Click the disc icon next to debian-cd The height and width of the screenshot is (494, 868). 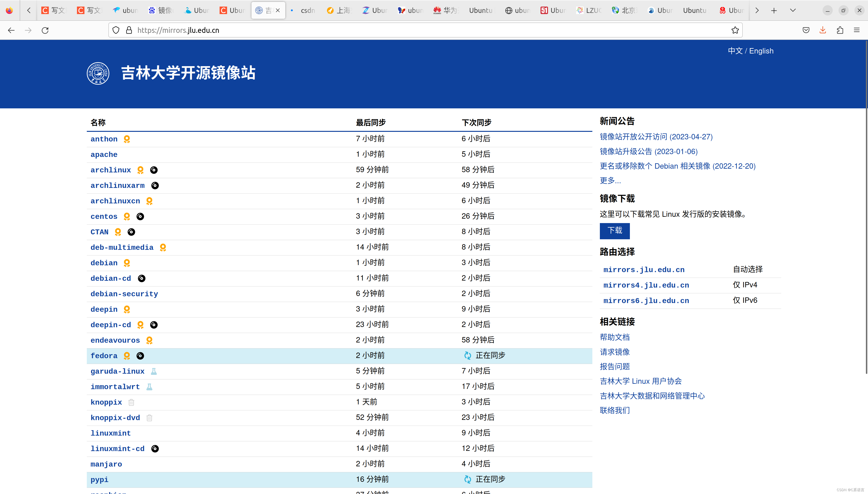(141, 279)
